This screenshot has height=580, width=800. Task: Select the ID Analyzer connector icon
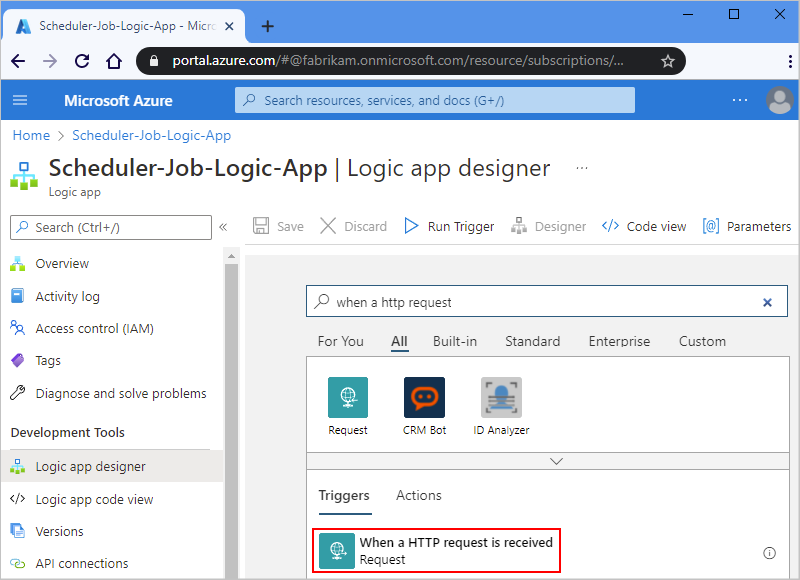pos(502,397)
